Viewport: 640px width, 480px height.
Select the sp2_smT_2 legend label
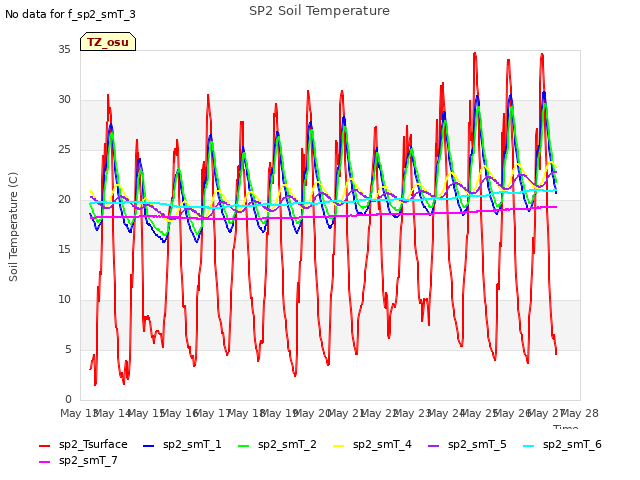tap(287, 444)
